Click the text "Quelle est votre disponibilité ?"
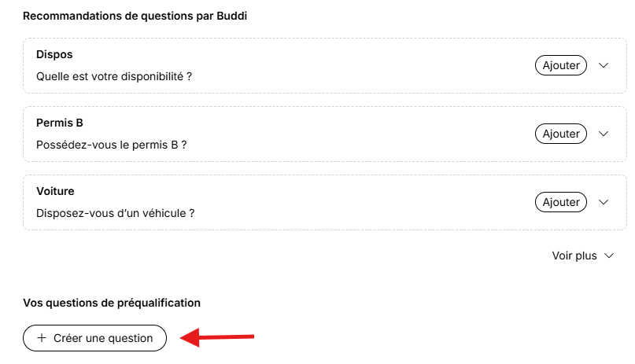The width and height of the screenshot is (635, 364). coord(114,76)
